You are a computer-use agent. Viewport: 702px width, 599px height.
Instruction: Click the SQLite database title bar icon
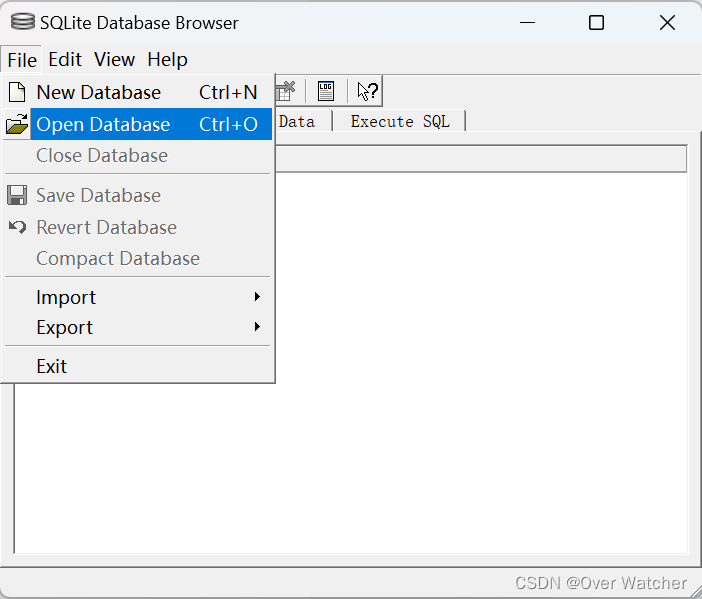22,22
